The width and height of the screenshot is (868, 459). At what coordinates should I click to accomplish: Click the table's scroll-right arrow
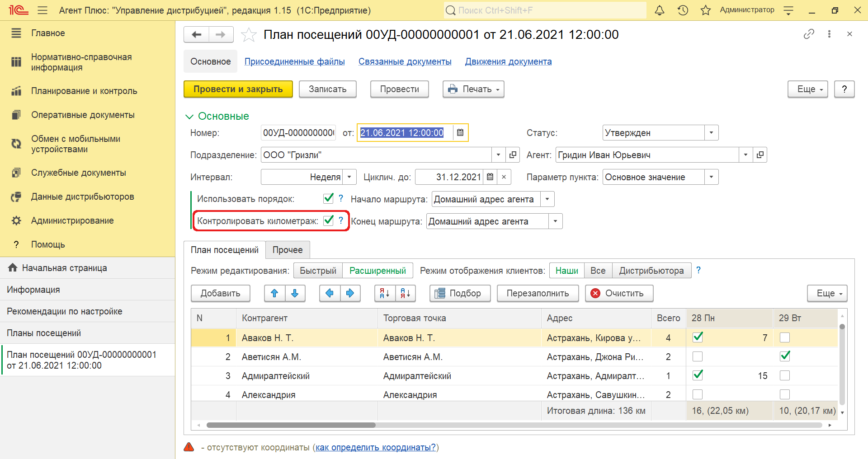[830, 425]
